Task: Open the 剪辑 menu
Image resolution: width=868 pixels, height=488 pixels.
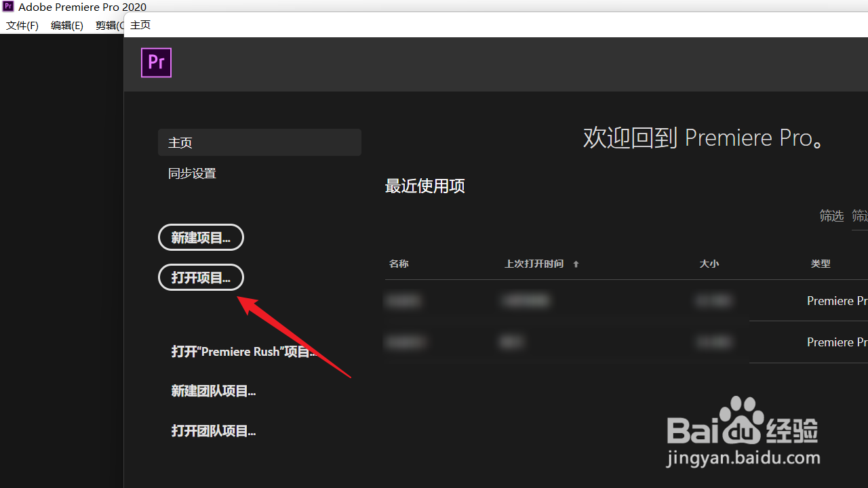Action: pyautogui.click(x=109, y=26)
